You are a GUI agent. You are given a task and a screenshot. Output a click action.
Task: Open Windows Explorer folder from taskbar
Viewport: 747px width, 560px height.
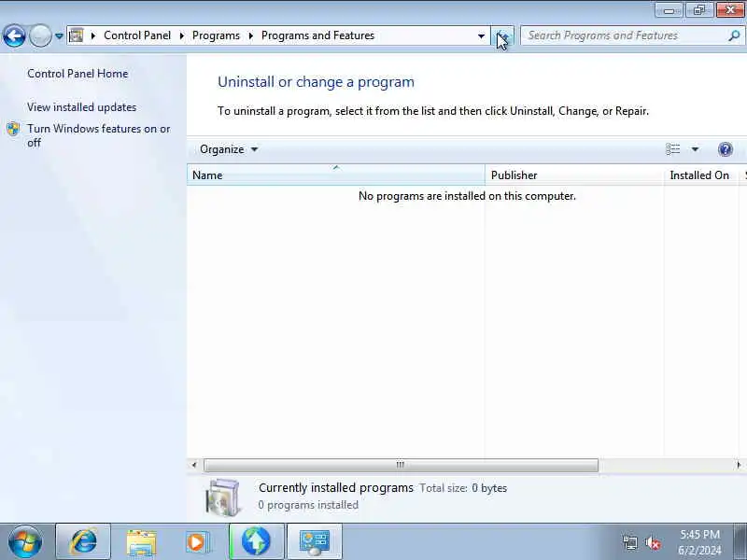[141, 542]
